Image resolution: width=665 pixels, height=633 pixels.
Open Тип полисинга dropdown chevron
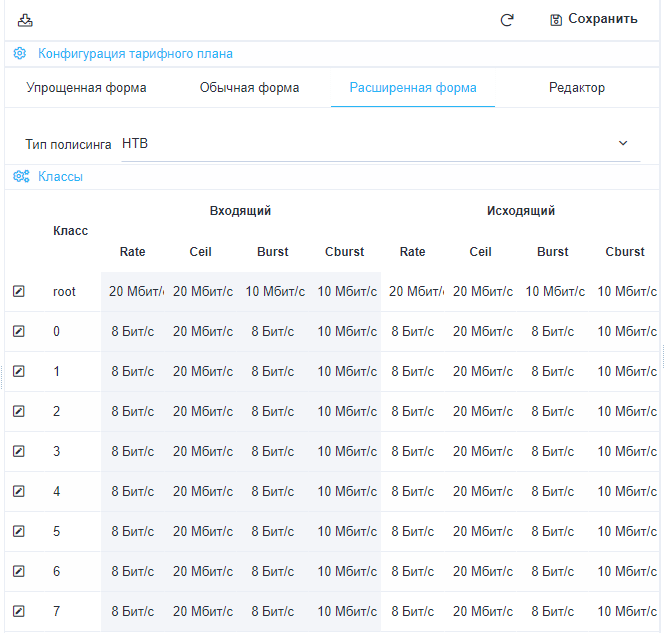coord(623,144)
